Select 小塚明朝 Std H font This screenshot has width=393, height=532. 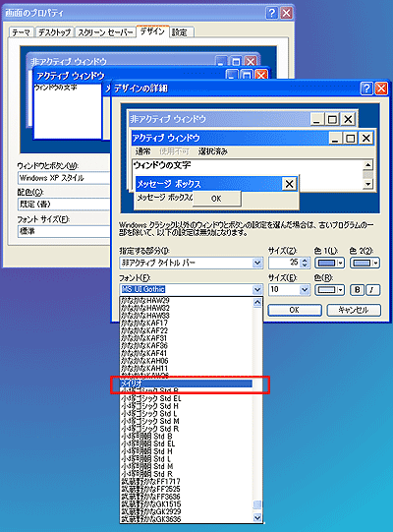click(x=186, y=451)
